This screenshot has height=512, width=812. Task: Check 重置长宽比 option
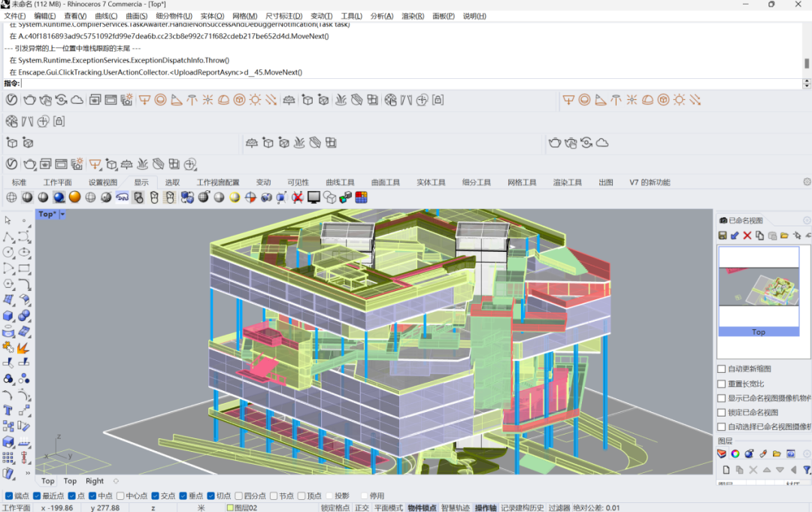tap(721, 383)
